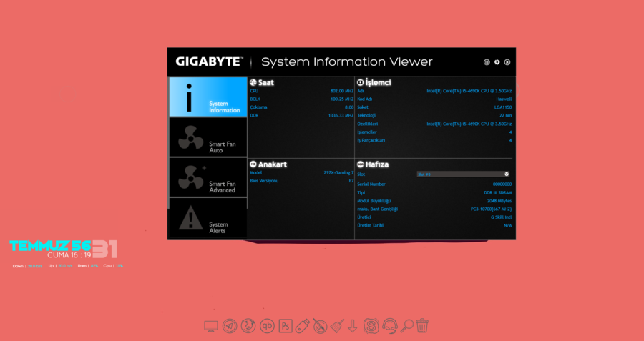Click the Serial Number value 00000000
This screenshot has width=644, height=341.
502,184
